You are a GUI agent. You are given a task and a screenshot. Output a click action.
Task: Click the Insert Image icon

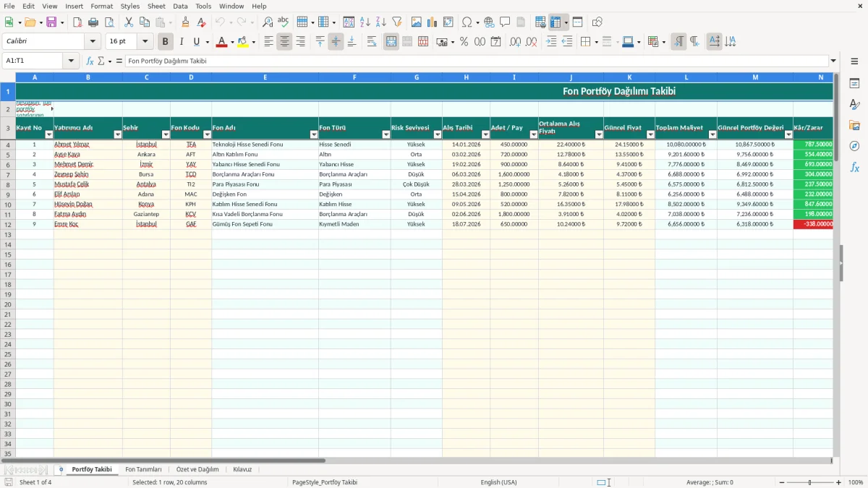coord(417,22)
